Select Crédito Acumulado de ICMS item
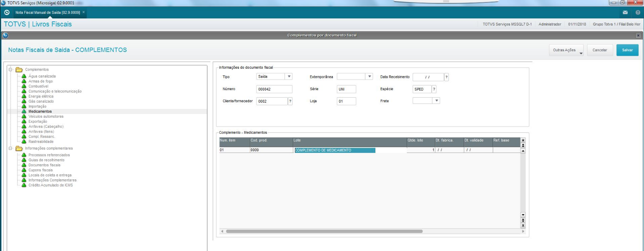This screenshot has width=644, height=251. 50,185
